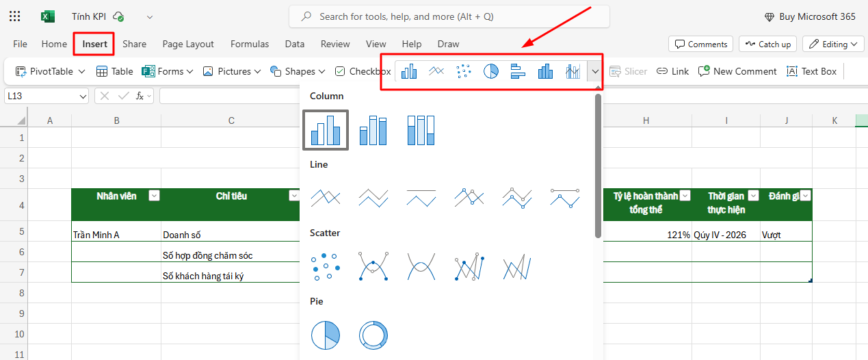Click the column C header
The width and height of the screenshot is (868, 360).
[231, 120]
